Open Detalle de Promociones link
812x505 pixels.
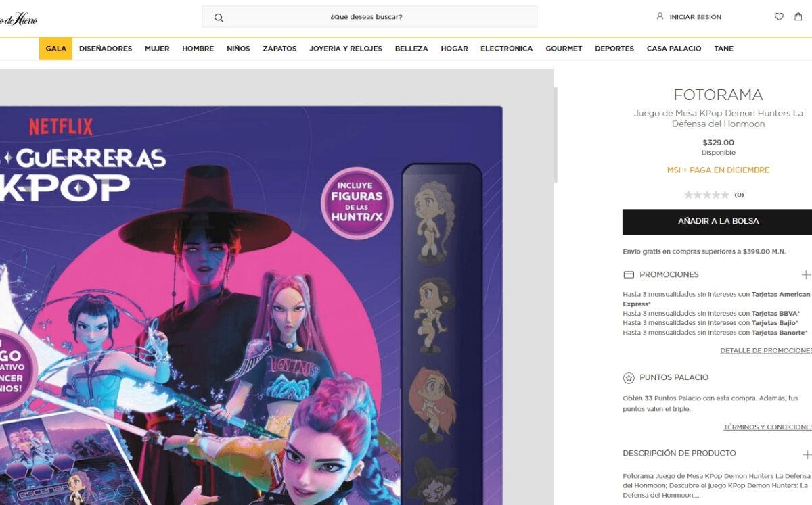[x=766, y=351]
